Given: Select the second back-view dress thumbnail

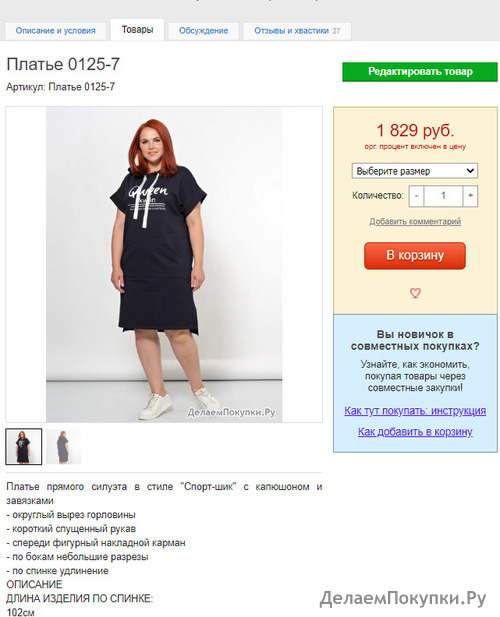Looking at the screenshot, I should (x=64, y=447).
